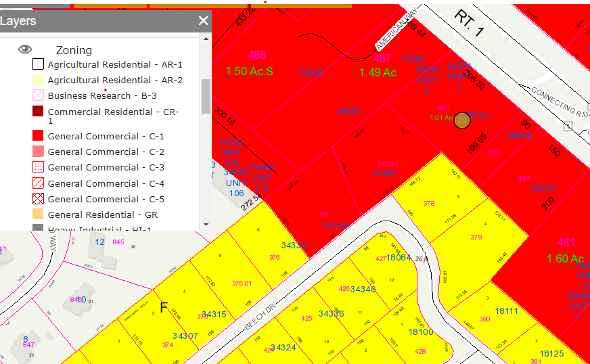Click the Commercial Residential CR-1 dark red swatch
590x364 pixels.
[x=38, y=112]
